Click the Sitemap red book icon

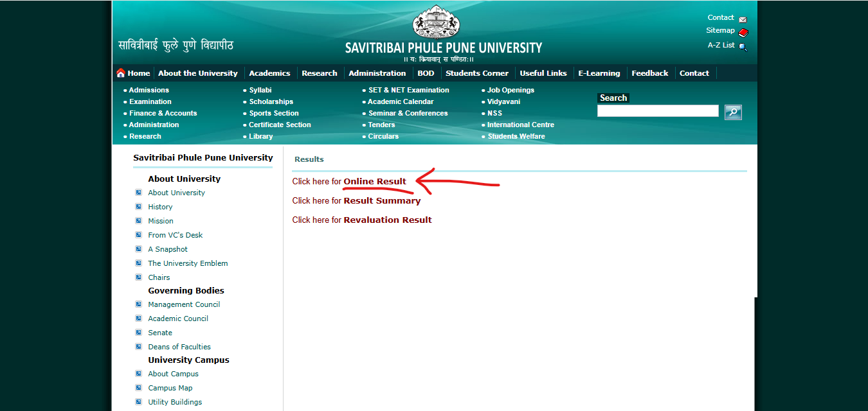(x=743, y=33)
